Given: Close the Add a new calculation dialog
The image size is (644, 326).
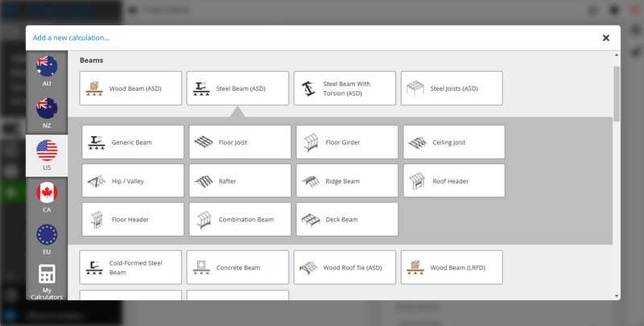Looking at the screenshot, I should pos(606,38).
